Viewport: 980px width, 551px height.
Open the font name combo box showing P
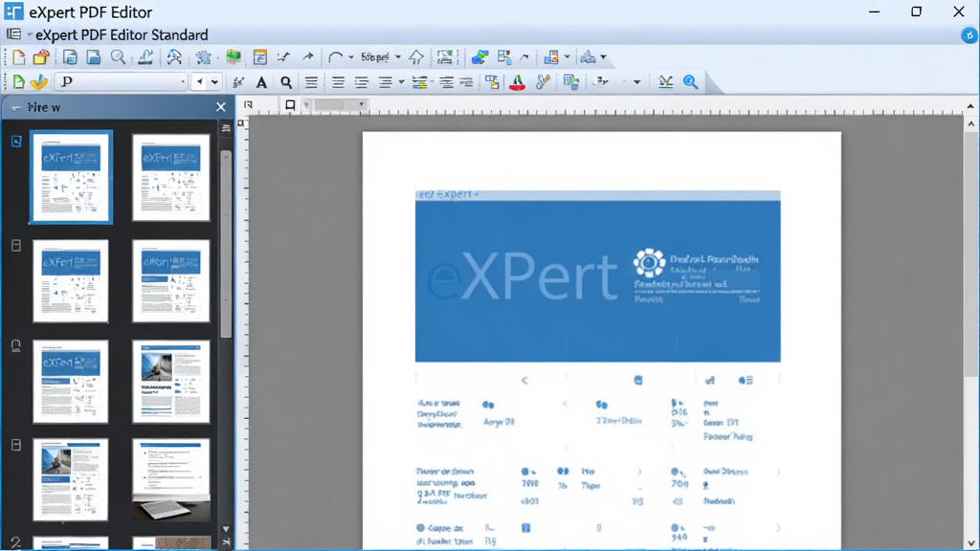pos(122,82)
